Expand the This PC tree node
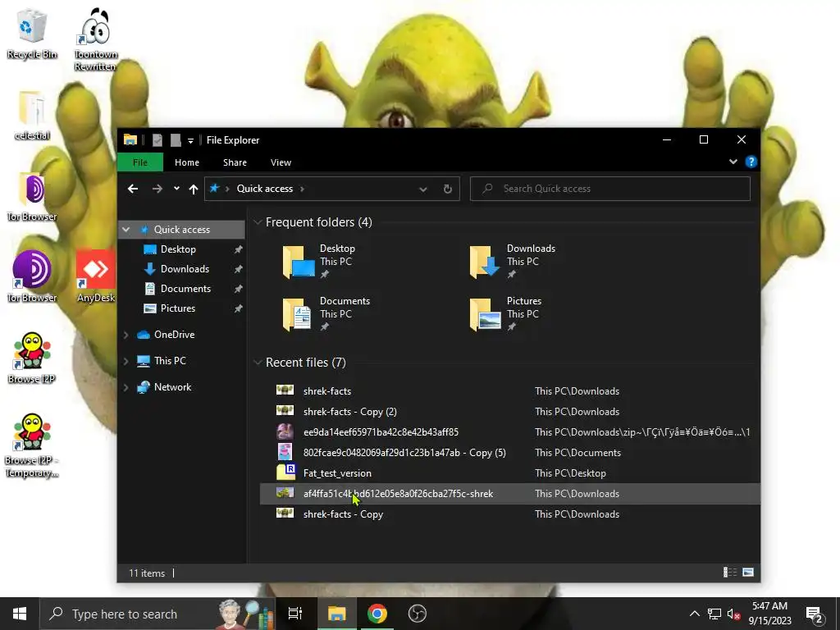Screen dimensions: 840x630 click(x=126, y=361)
